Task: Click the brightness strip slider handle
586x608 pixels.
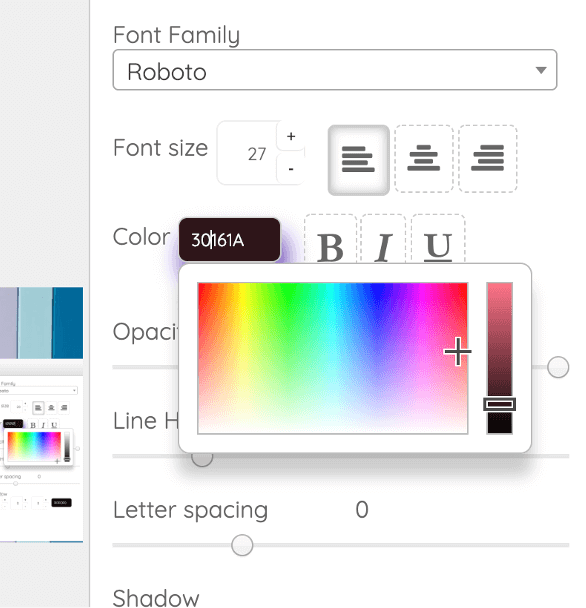Action: (500, 404)
